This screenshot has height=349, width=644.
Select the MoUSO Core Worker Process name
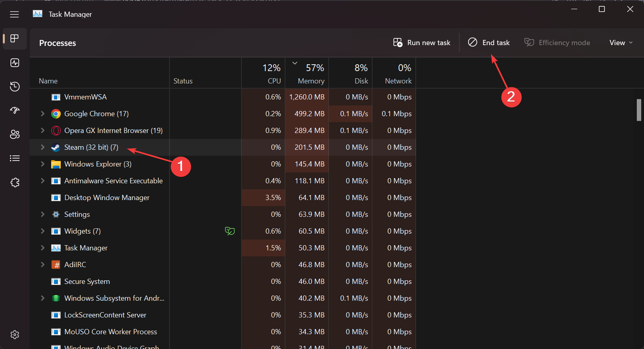point(111,332)
